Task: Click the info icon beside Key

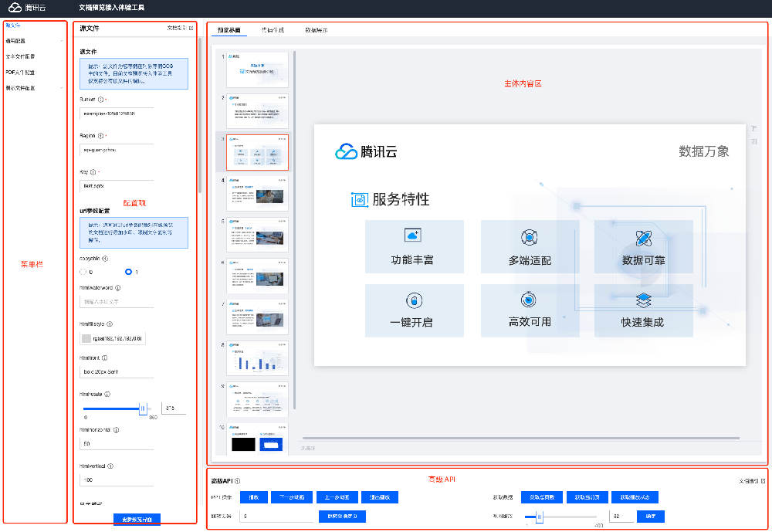Action: click(93, 172)
